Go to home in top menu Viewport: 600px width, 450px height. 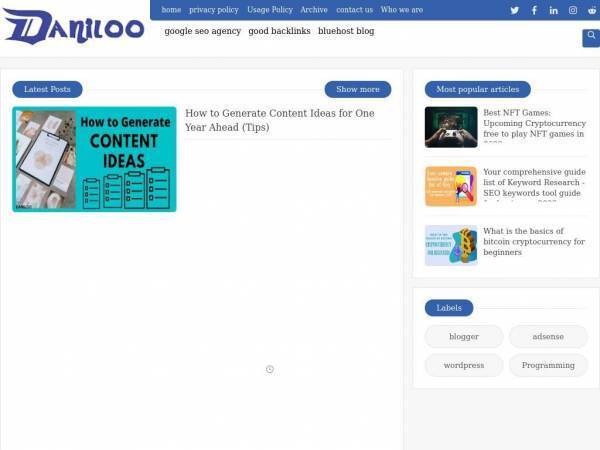point(171,10)
